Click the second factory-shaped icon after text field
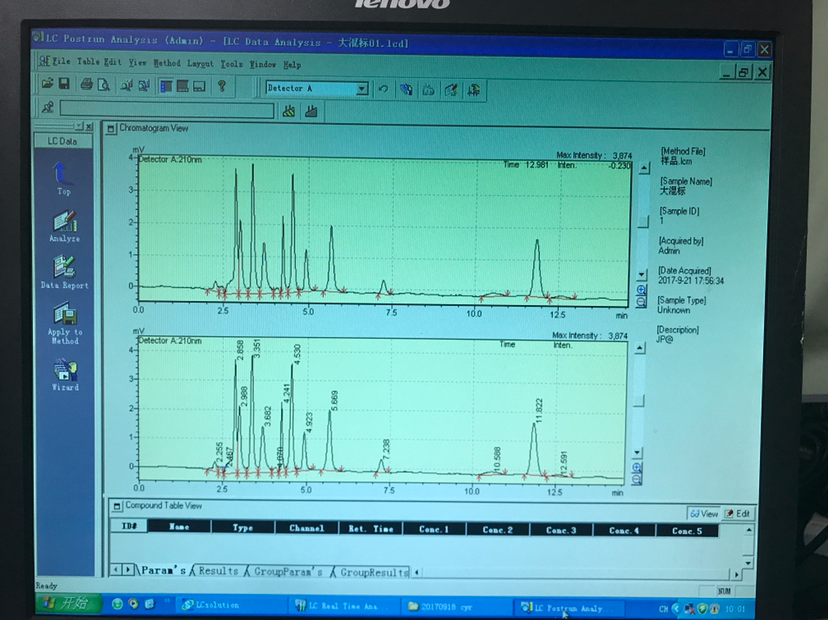This screenshot has width=828, height=620. [x=311, y=111]
